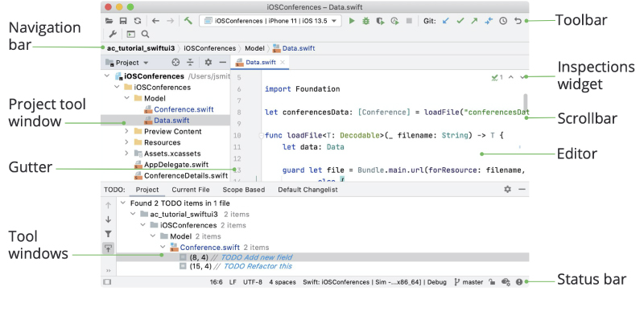
Task: Expand the Preview Content folder
Action: [x=127, y=131]
